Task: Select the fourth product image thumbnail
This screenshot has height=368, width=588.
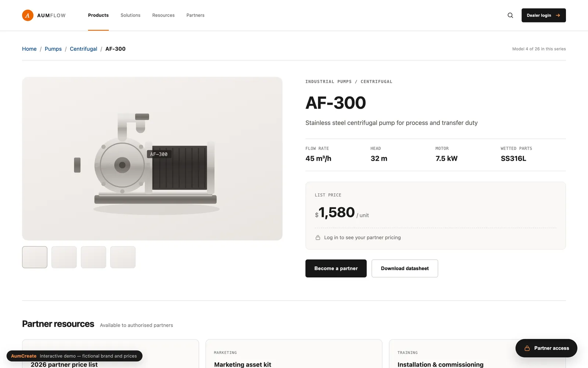Action: pyautogui.click(x=123, y=257)
